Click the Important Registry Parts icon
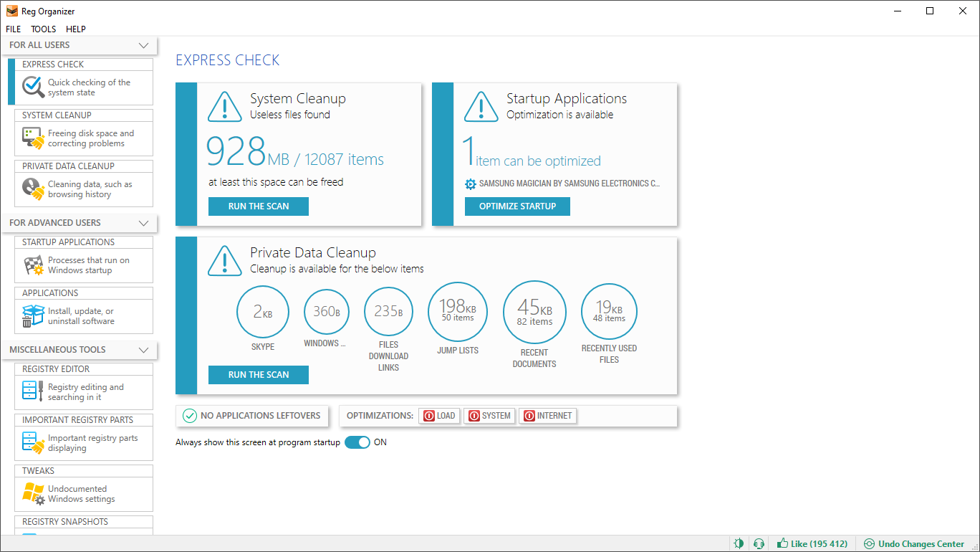 point(32,442)
